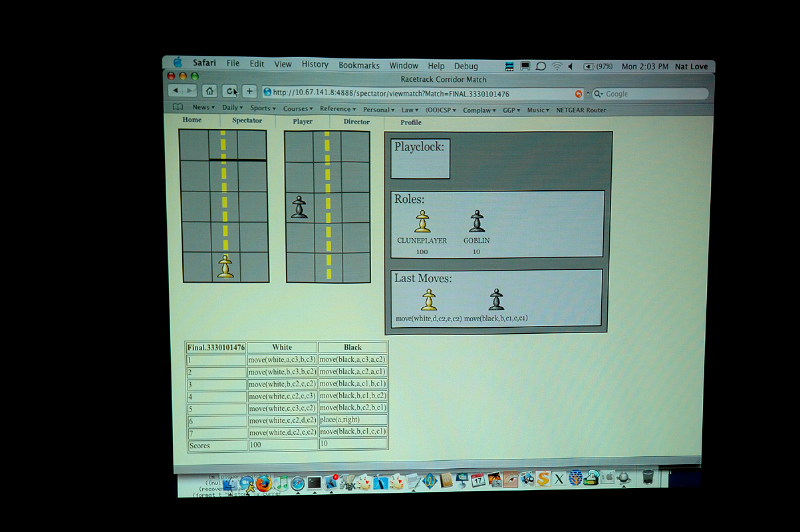The width and height of the screenshot is (800, 532).
Task: Click the Home button in Safari toolbar
Action: [x=209, y=91]
